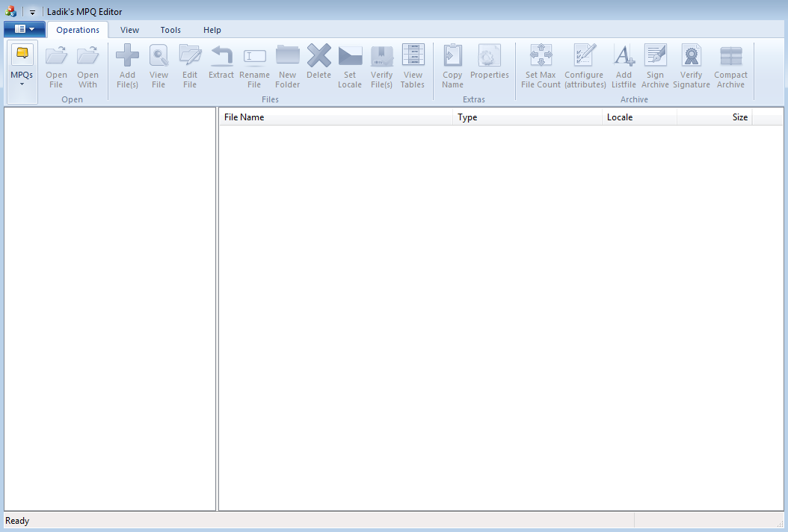The width and height of the screenshot is (788, 532).
Task: Switch to the View ribbon tab
Action: (129, 30)
